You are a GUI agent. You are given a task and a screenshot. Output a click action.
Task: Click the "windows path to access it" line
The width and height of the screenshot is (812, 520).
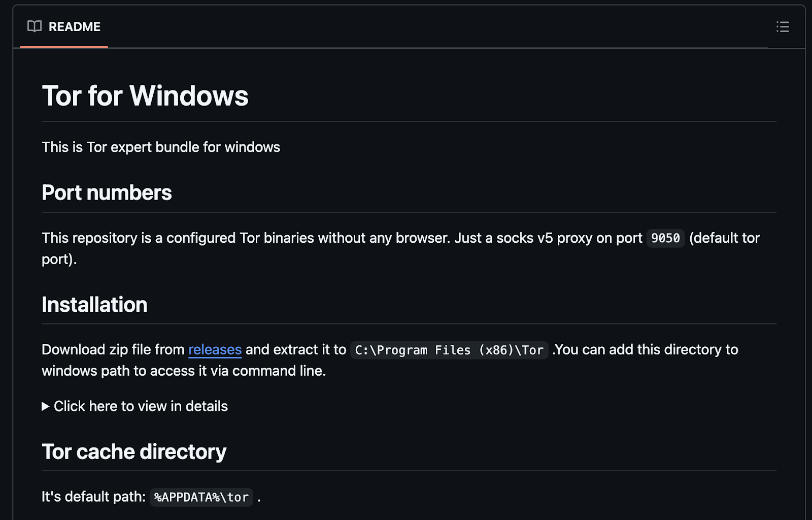[x=183, y=371]
